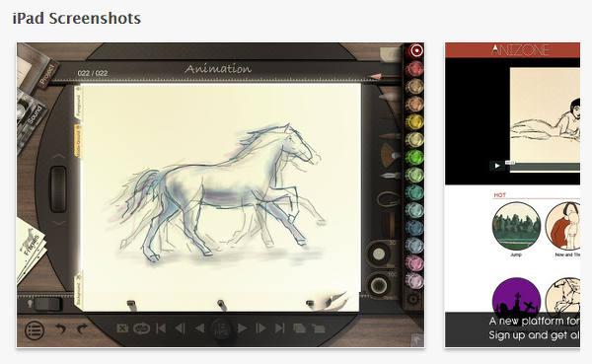The width and height of the screenshot is (592, 364).
Task: Jump to the first frame
Action: (161, 328)
